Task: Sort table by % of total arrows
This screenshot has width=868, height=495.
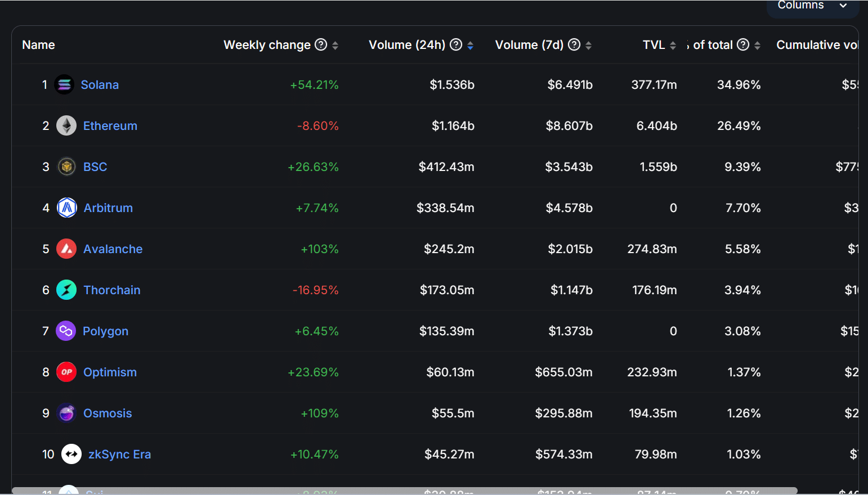Action: pyautogui.click(x=757, y=45)
